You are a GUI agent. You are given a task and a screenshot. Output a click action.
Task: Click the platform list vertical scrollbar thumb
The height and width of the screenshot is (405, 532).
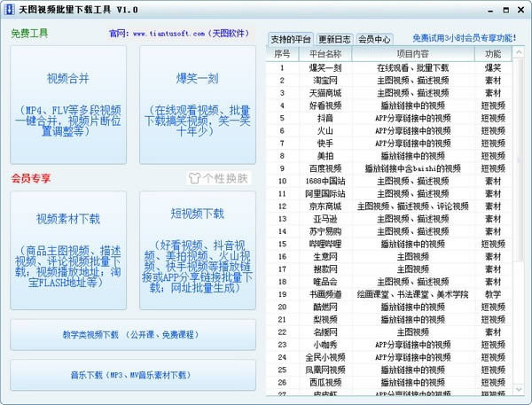point(519,160)
